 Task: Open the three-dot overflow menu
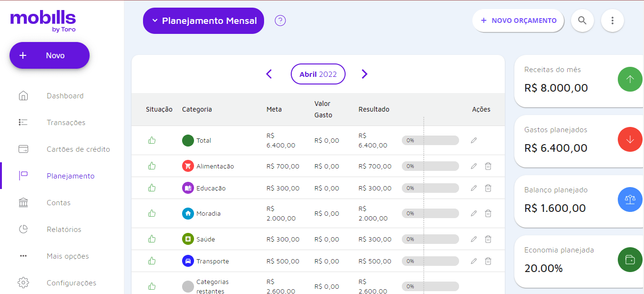pyautogui.click(x=613, y=21)
